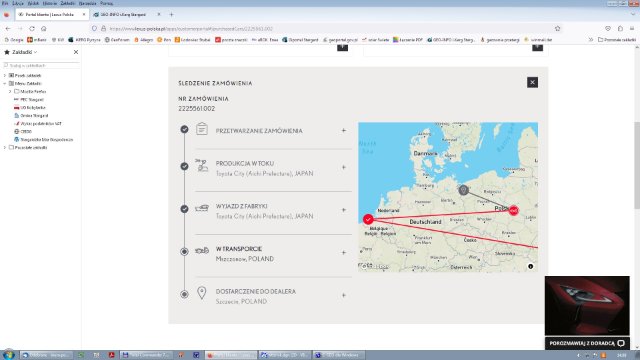
Task: Expand the Produkcja w toku details
Action: click(344, 167)
